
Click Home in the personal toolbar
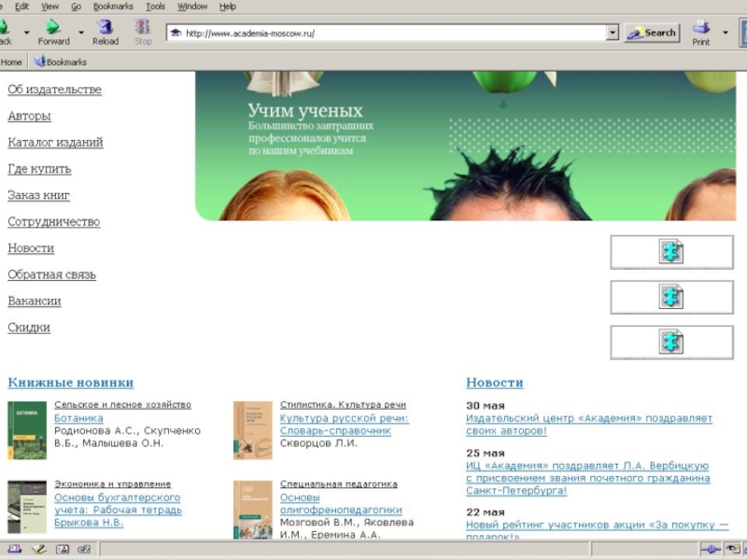click(11, 62)
